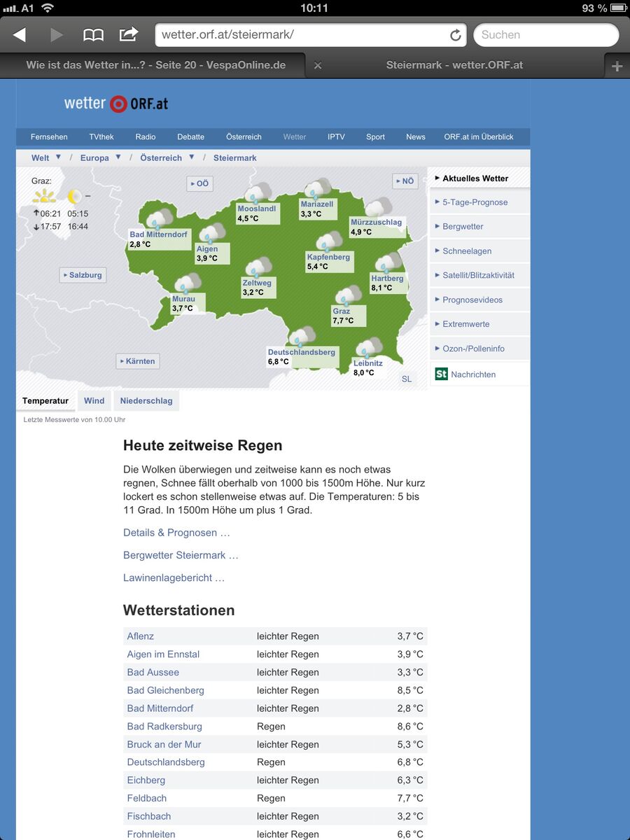Viewport: 630px width, 840px height.
Task: Open the 5-Tage-Prognose sidebar item
Action: pos(475,202)
